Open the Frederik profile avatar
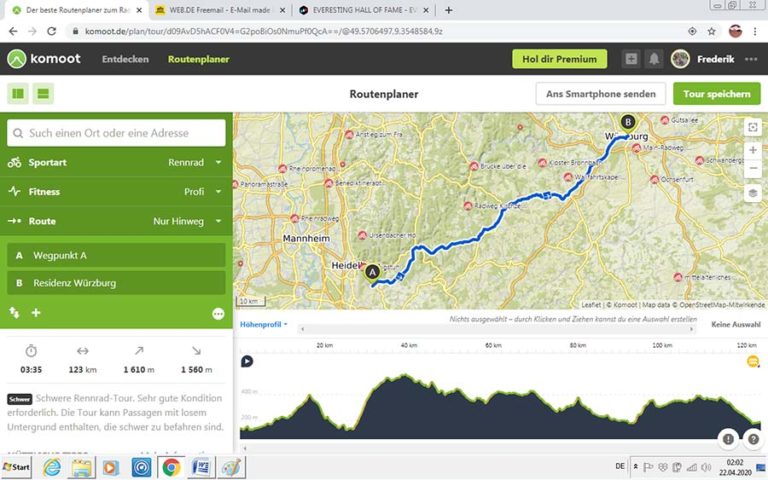The image size is (768, 480). coord(680,59)
